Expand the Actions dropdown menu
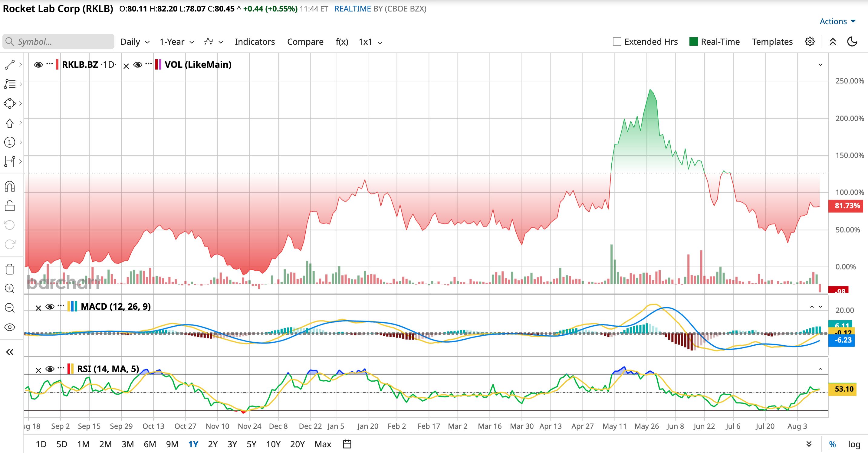868x453 pixels. point(838,21)
